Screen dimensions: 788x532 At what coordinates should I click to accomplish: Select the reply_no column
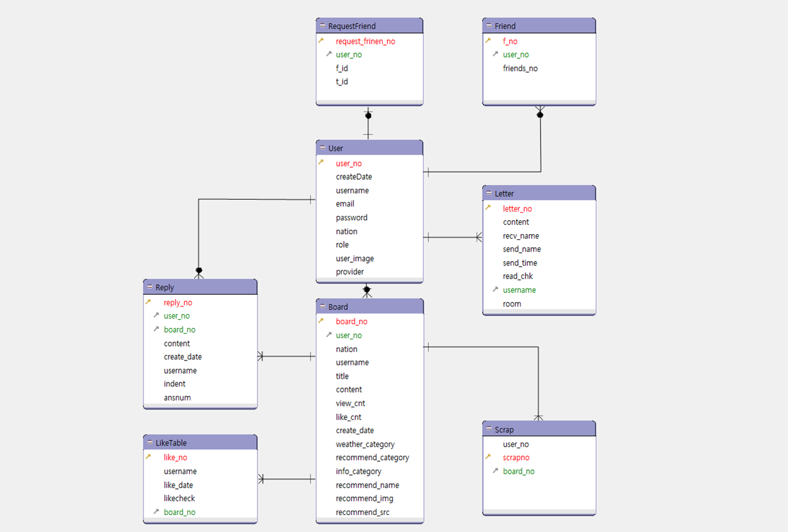tap(178, 302)
